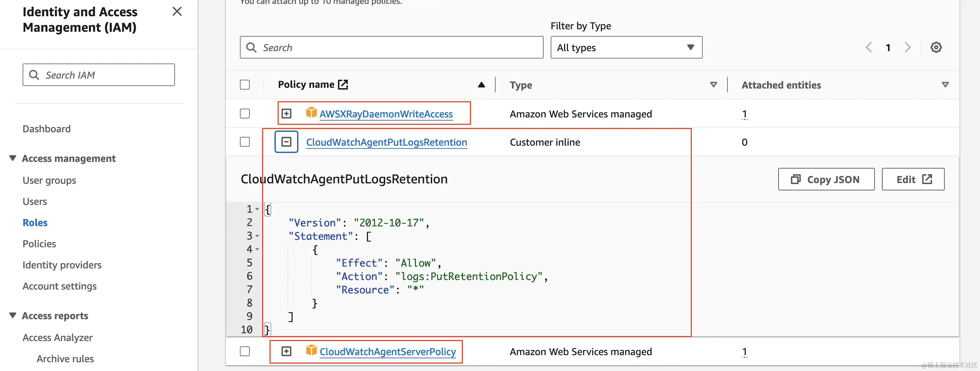Open table preferences gear icon
The width and height of the screenshot is (980, 371).
pyautogui.click(x=936, y=48)
